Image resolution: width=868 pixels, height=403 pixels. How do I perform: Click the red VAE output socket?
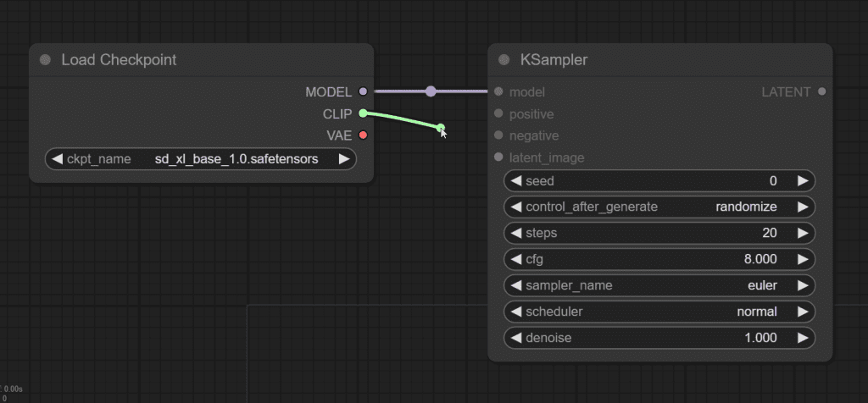[363, 135]
